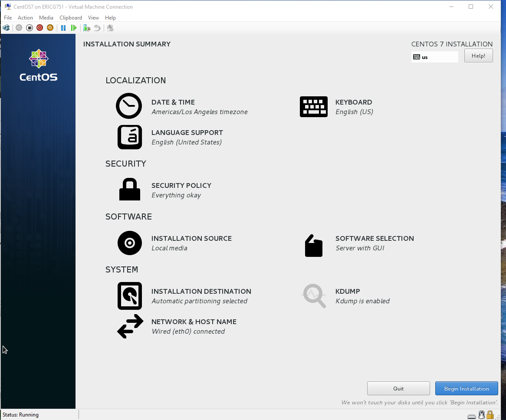Click the Enhanced Session icon in toolbar
Image resolution: width=506 pixels, height=420 pixels.
[x=110, y=28]
